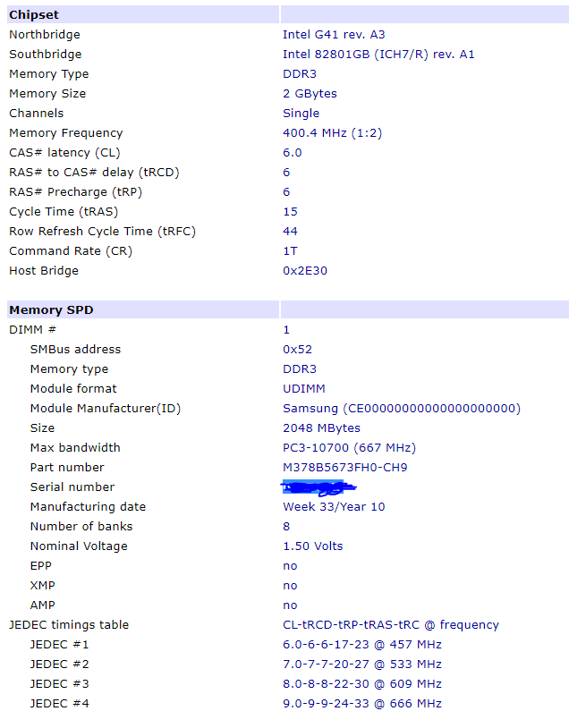
Task: Select the Host Bridge value 0x2E30
Action: tap(305, 270)
